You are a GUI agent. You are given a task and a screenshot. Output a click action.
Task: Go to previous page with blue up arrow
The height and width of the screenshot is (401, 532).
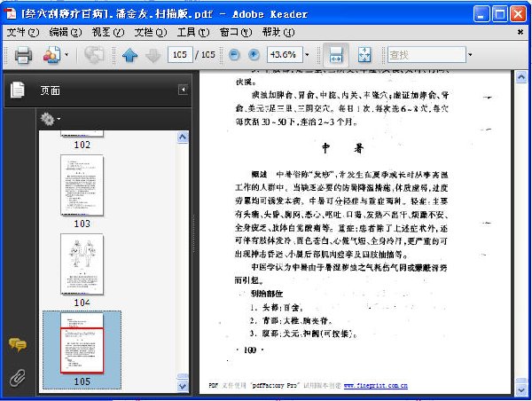[129, 55]
